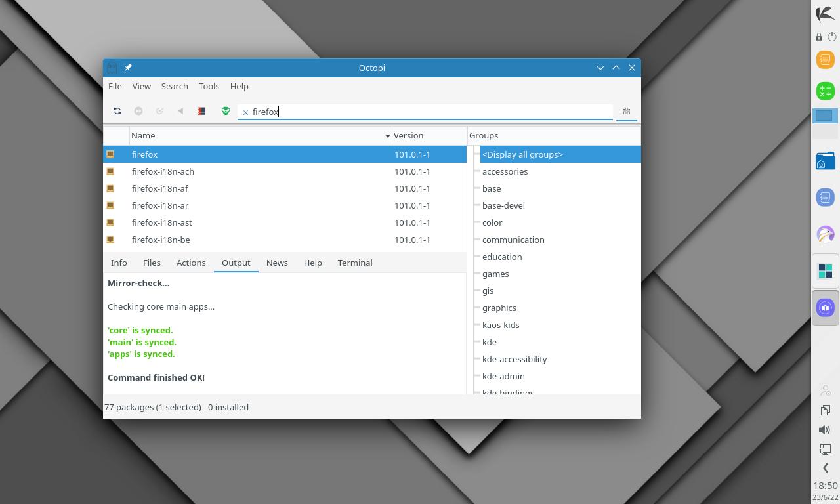Screen dimensions: 840x504
Task: Select the kaos-kids group
Action: (x=501, y=325)
